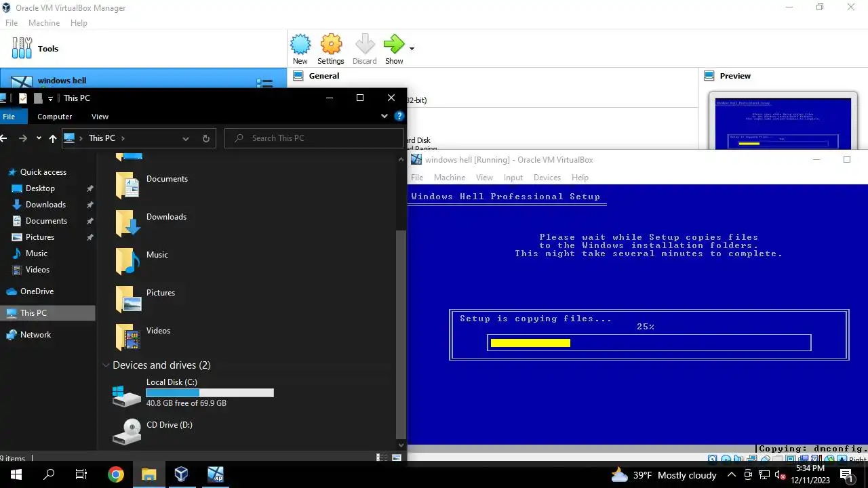Open address bar history dropdown
The image size is (868, 488).
186,138
